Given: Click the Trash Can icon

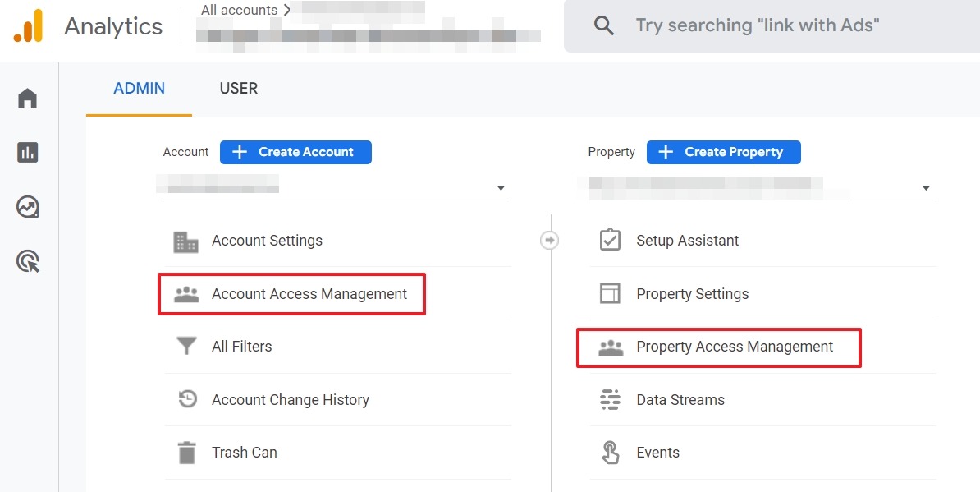Looking at the screenshot, I should [x=188, y=453].
